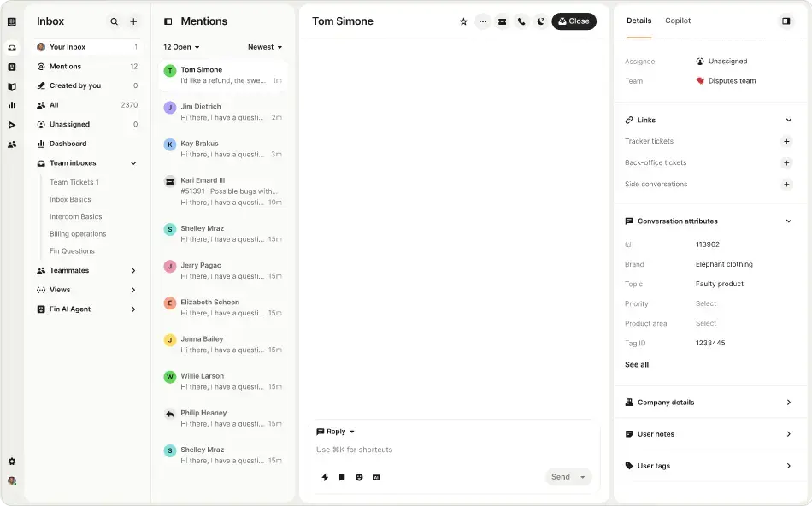Click the bookmark icon in reply composer
The width and height of the screenshot is (812, 506).
pos(342,477)
